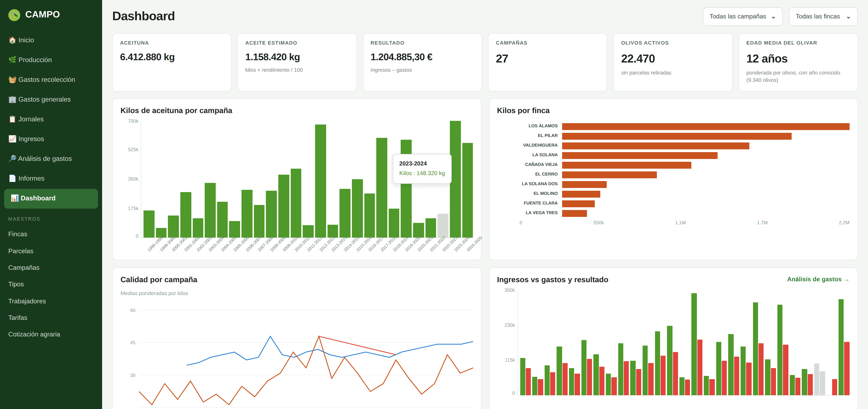Go to Inicio in the sidebar
The width and height of the screenshot is (868, 409).
coord(51,40)
